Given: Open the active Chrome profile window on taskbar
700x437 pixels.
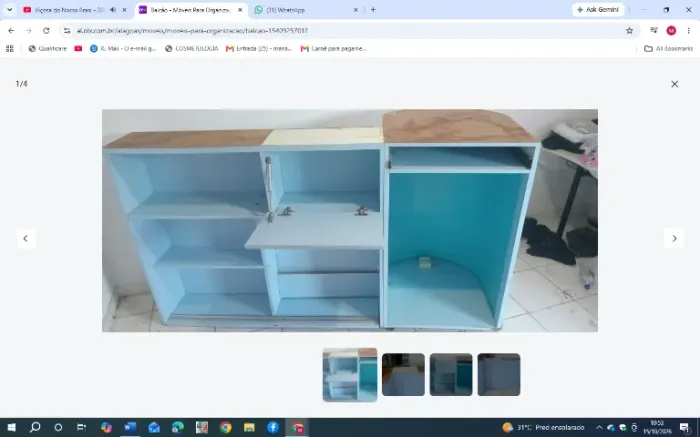Looking at the screenshot, I should pyautogui.click(x=297, y=427).
